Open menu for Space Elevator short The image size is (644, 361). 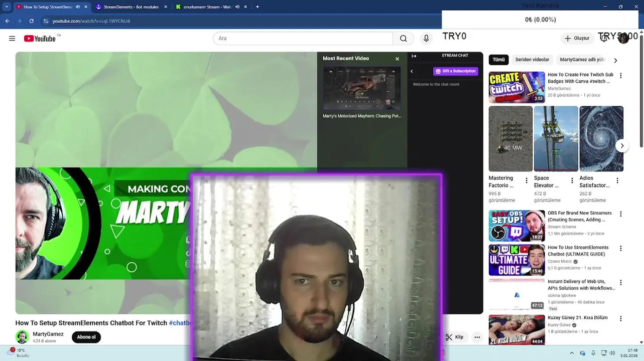(x=572, y=180)
